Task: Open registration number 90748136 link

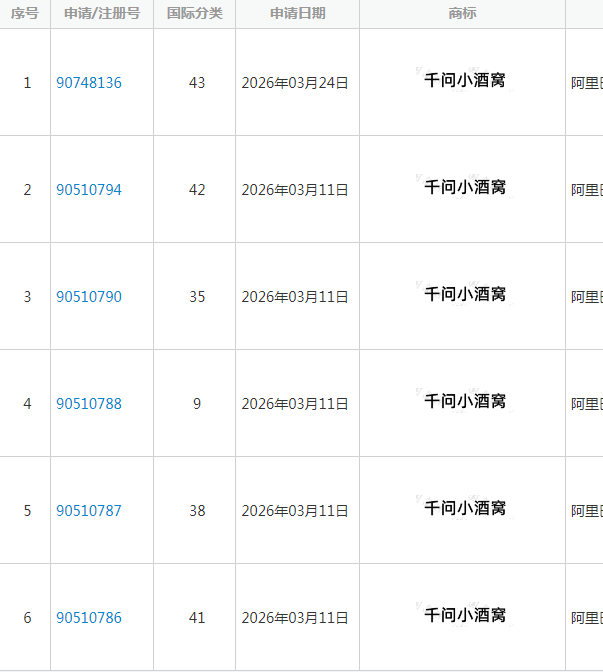Action: pos(89,83)
